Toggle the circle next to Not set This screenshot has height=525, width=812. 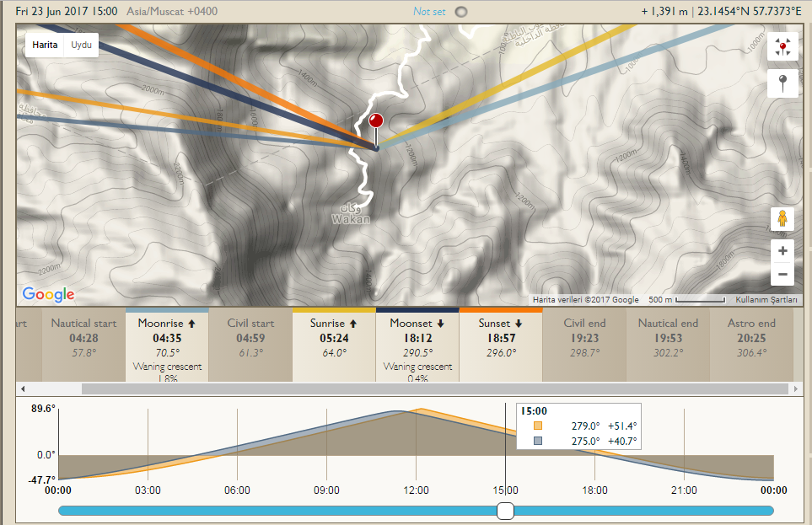[x=460, y=12]
